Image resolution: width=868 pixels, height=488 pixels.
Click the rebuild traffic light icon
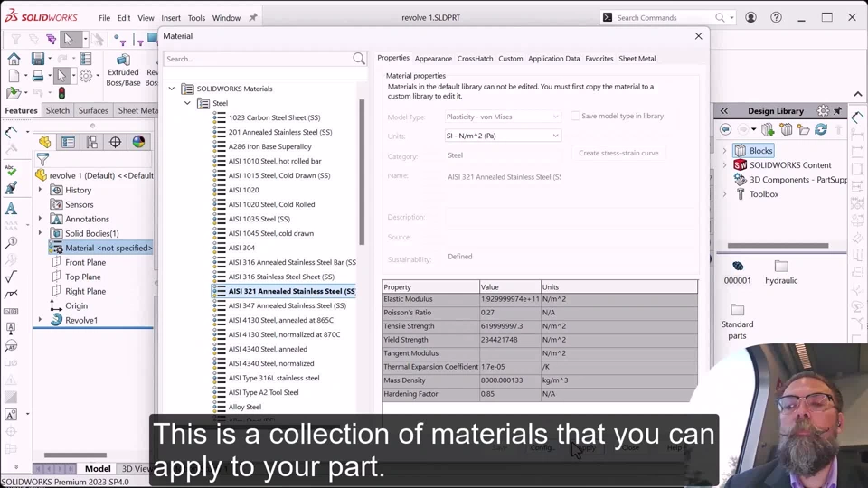pos(62,93)
